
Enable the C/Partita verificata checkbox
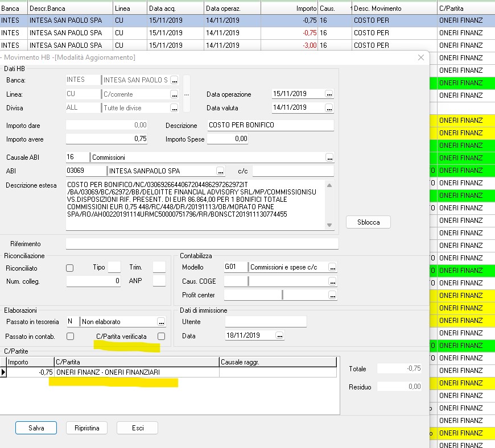[x=162, y=337]
